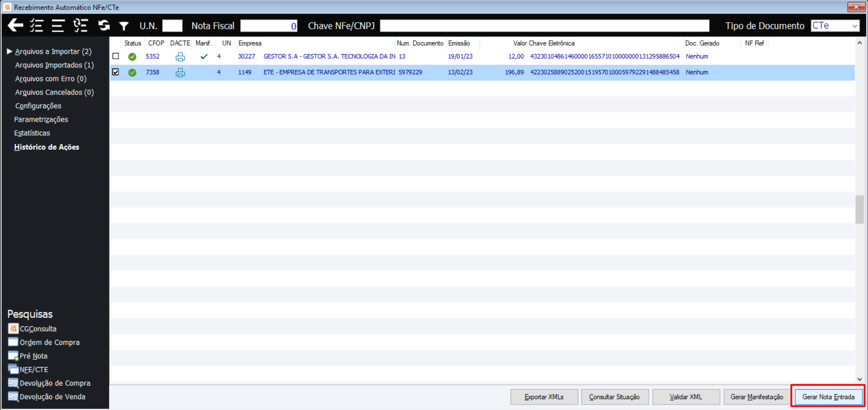Click the tree-structure icon in the toolbar
The width and height of the screenshot is (868, 410).
[81, 25]
